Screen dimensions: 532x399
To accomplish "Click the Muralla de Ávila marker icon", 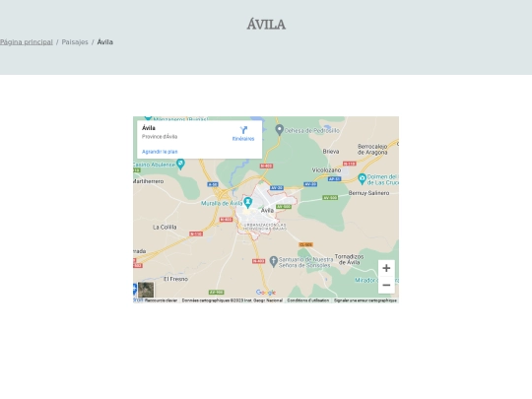I will [x=248, y=203].
